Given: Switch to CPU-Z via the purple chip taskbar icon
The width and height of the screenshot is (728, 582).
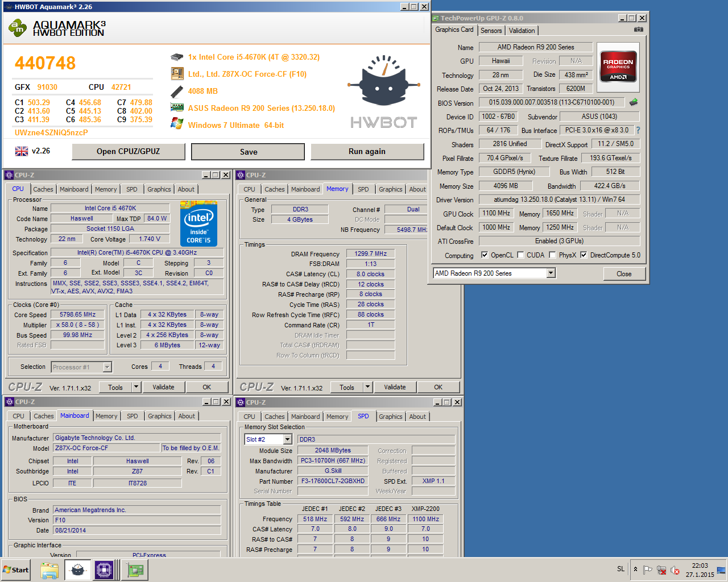Looking at the screenshot, I should tap(105, 570).
